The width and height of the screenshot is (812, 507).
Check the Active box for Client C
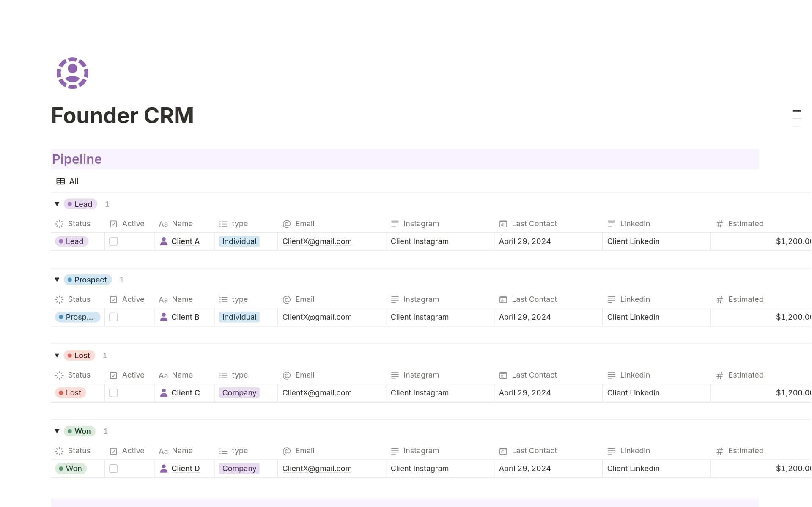113,392
